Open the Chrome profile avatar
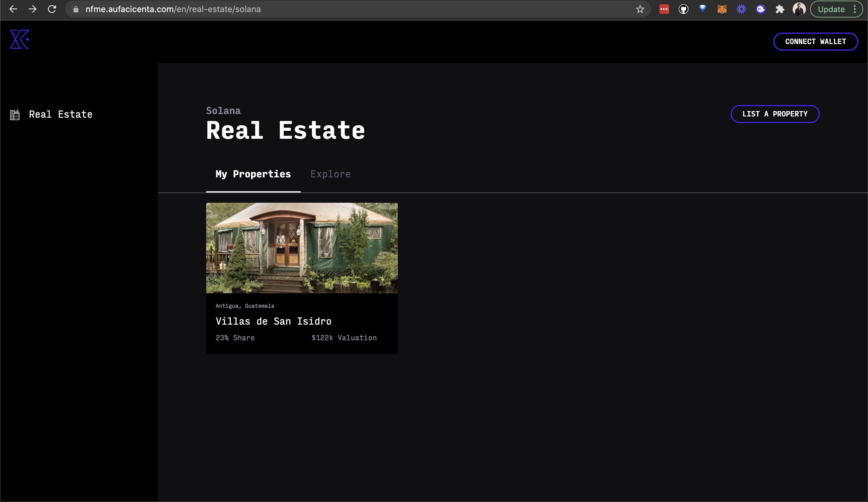This screenshot has height=502, width=868. 799,9
